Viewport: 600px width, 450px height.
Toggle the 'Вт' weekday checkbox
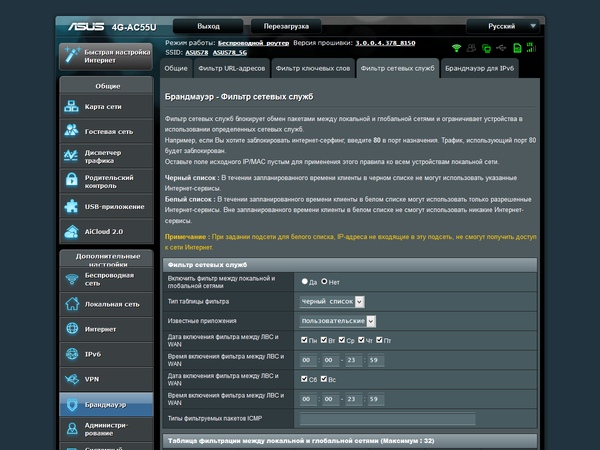click(324, 340)
